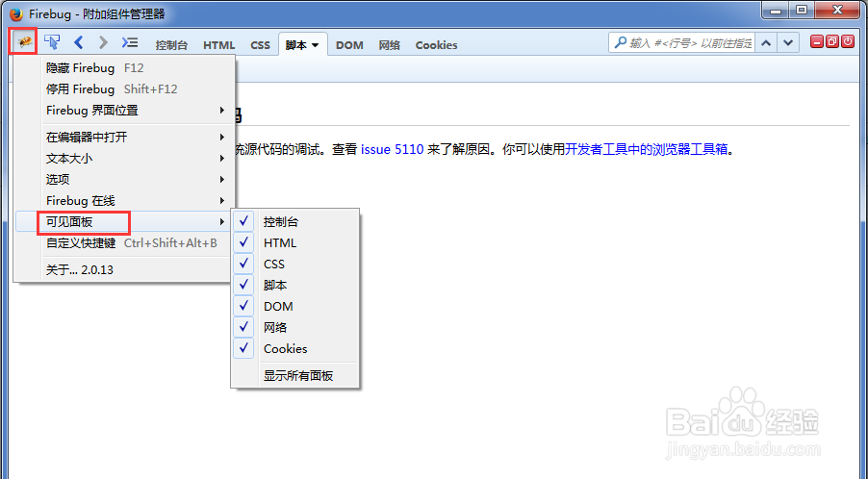This screenshot has height=479, width=868.
Task: Maximize the Firebug window
Action: click(801, 10)
